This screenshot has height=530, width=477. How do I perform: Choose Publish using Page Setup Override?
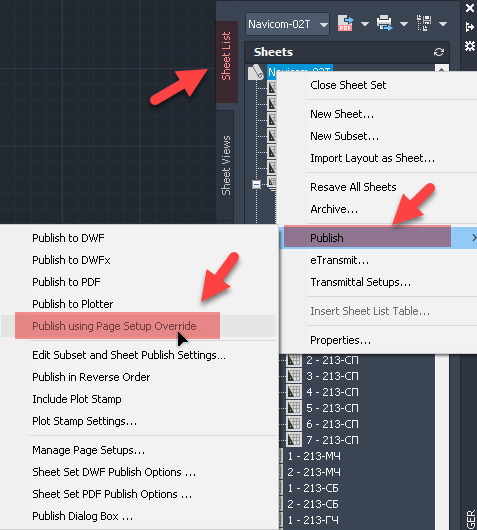pyautogui.click(x=114, y=326)
